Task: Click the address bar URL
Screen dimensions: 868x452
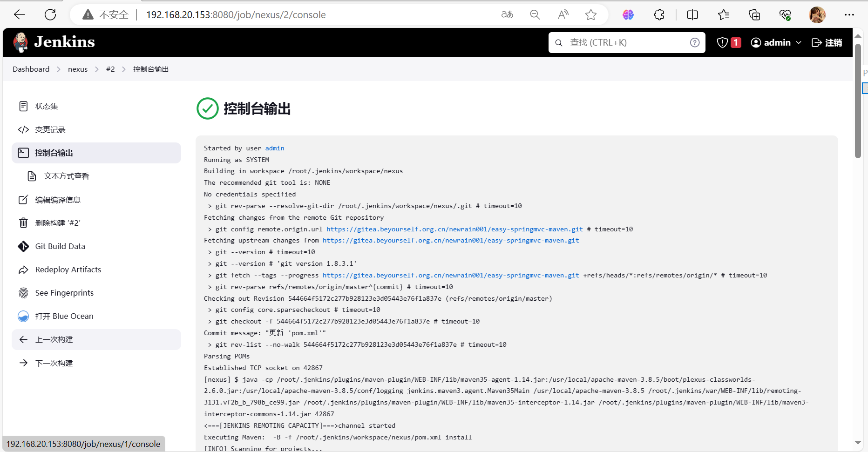Action: coord(236,14)
